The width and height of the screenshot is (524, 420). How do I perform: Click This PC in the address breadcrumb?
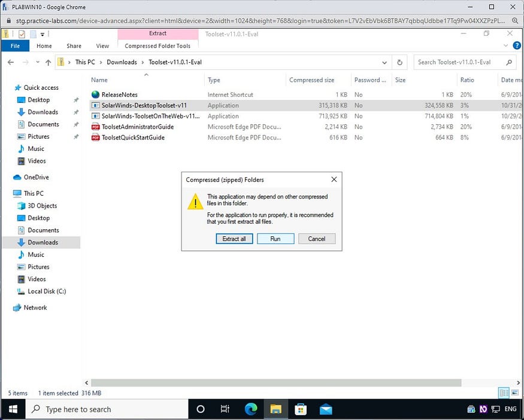(85, 62)
